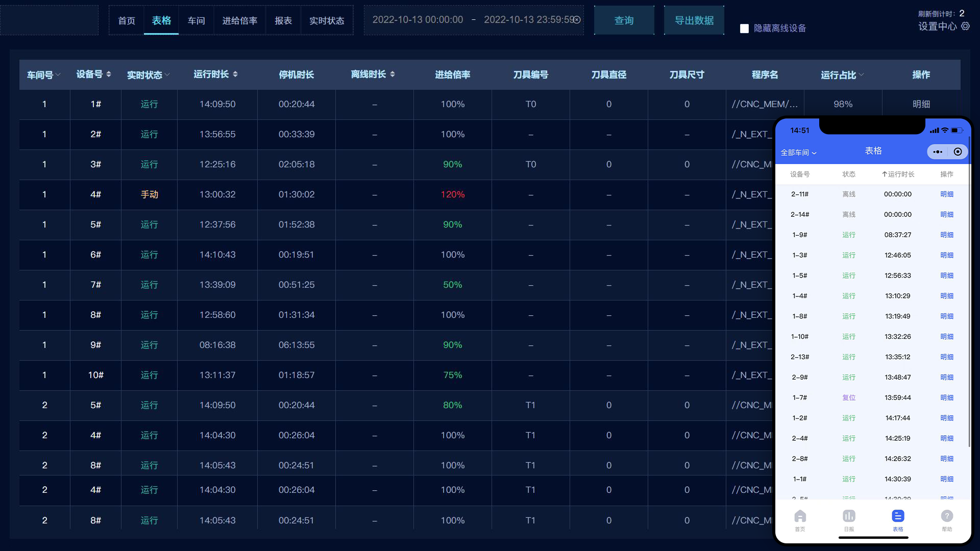
Task: Click the 程序名 column header
Action: [x=765, y=75]
